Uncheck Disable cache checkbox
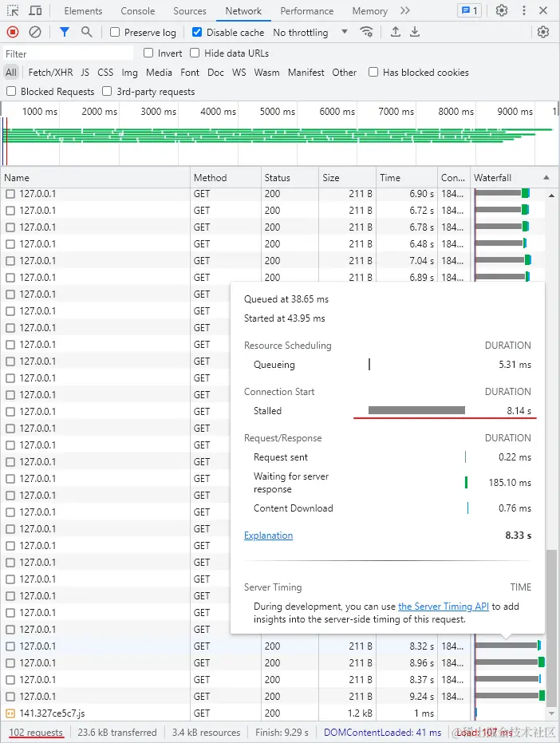This screenshot has width=560, height=743. pos(196,32)
